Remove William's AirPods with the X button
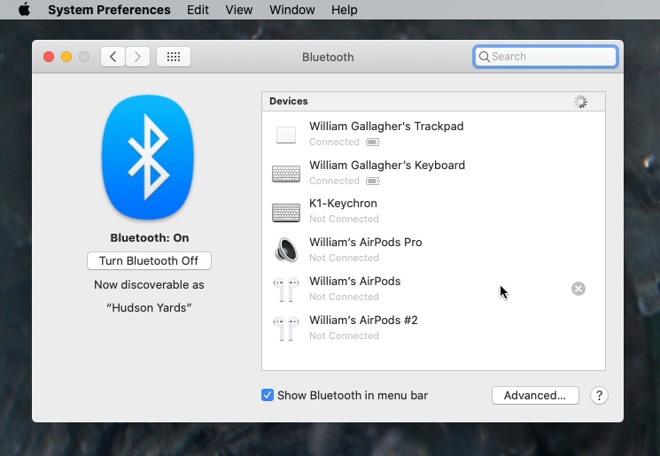 [x=578, y=289]
